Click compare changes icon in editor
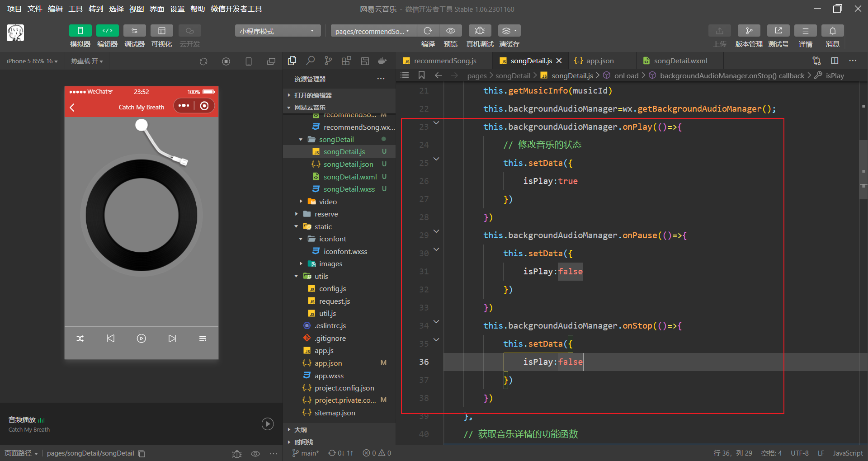This screenshot has height=461, width=868. (x=816, y=61)
